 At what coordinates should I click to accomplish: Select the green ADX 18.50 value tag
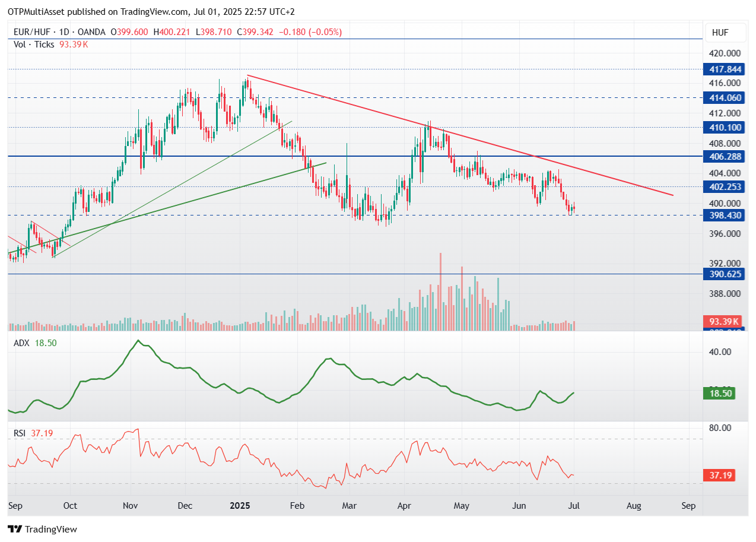coord(719,393)
